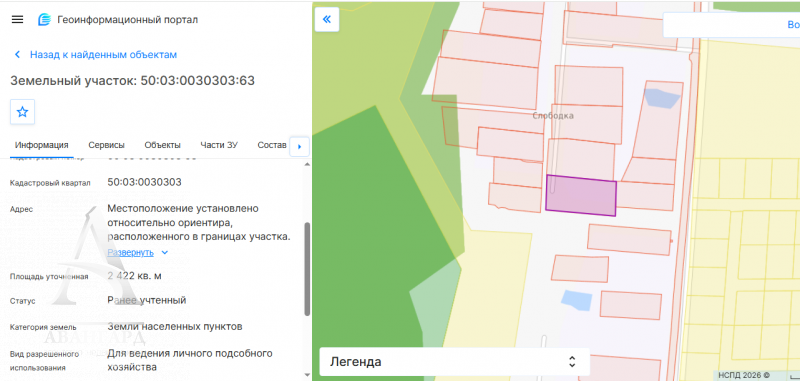Click the Адрес field label
Screen dimensions: 800x381
[21, 209]
